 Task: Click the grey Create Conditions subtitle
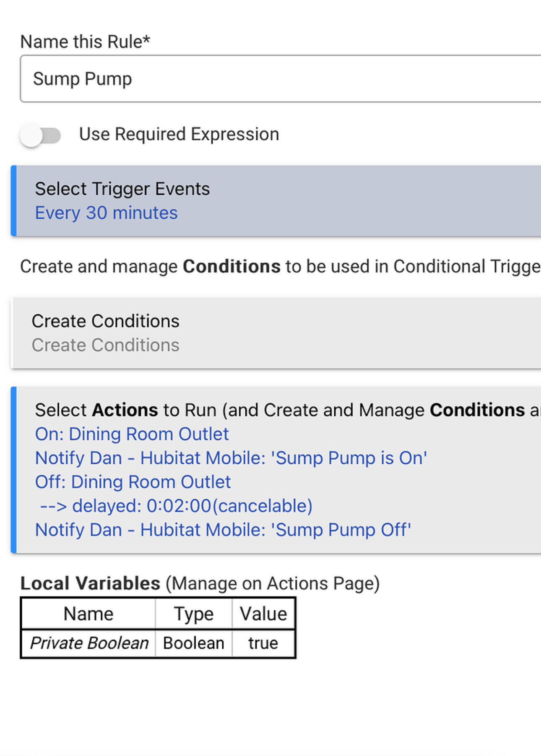[105, 345]
